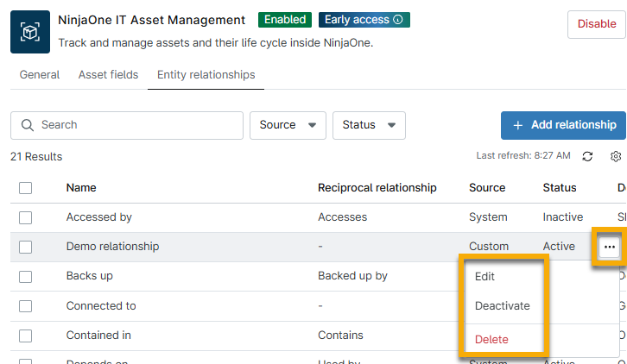Click the Disable button
This screenshot has height=364, width=627.
click(596, 24)
